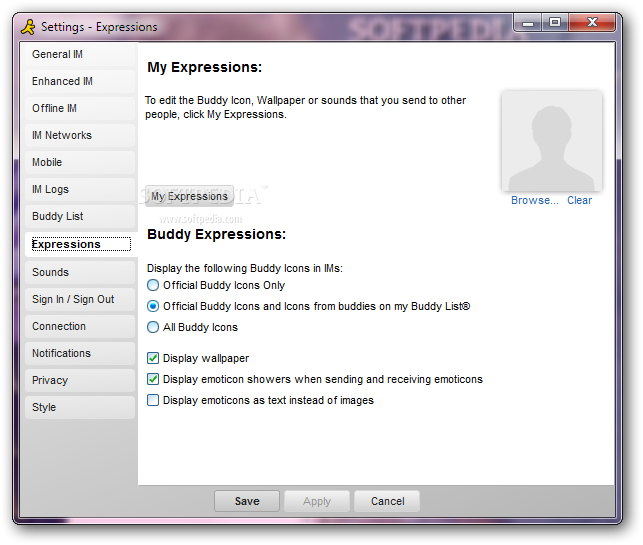The image size is (643, 545).
Task: Select Official Buddy Icons Only radio
Action: (153, 285)
